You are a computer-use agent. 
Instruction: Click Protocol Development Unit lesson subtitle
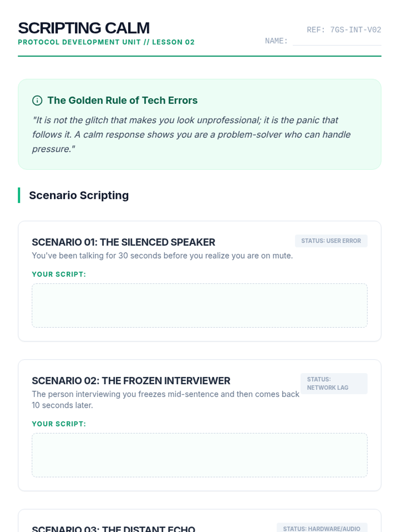106,42
